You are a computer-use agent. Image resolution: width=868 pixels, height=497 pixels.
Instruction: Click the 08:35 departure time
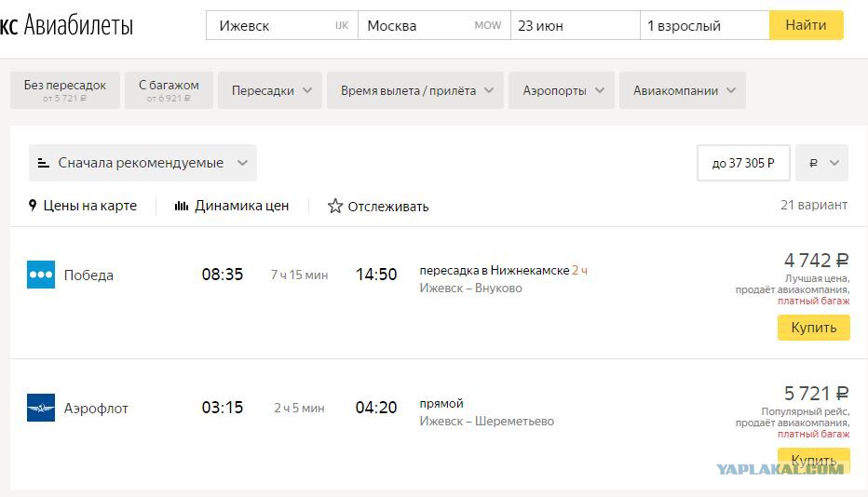click(x=223, y=275)
